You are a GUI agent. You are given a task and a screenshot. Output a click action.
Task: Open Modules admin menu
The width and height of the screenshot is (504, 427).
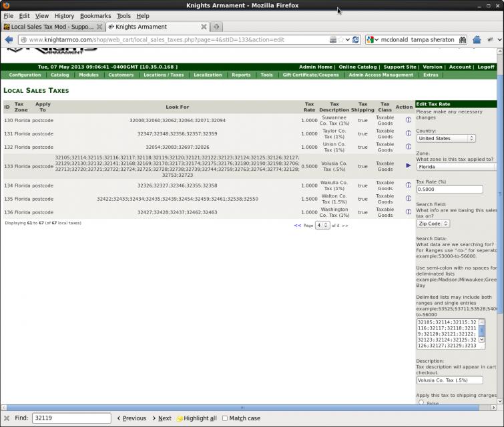89,75
